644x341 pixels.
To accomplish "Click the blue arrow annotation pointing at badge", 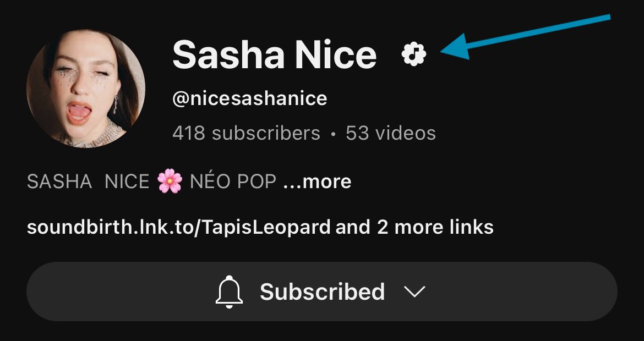I will pyautogui.click(x=525, y=37).
